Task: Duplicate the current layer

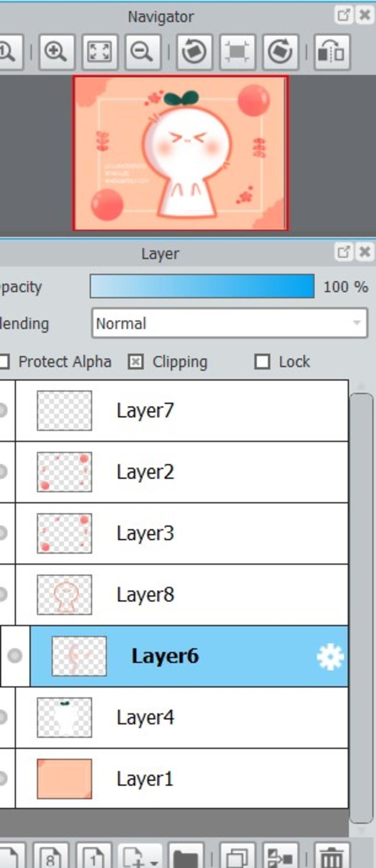Action: click(x=237, y=856)
